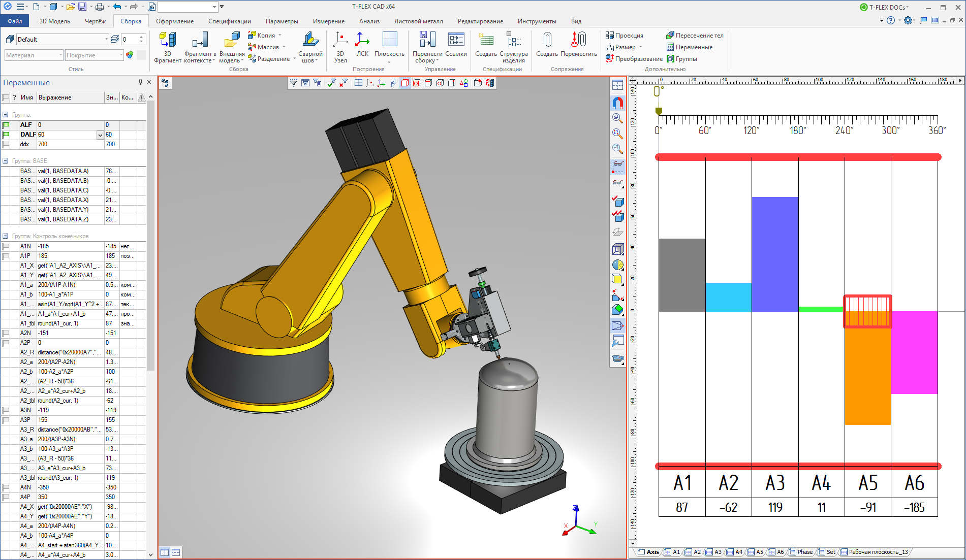Click the Группы button
This screenshot has height=560, width=966.
[682, 58]
